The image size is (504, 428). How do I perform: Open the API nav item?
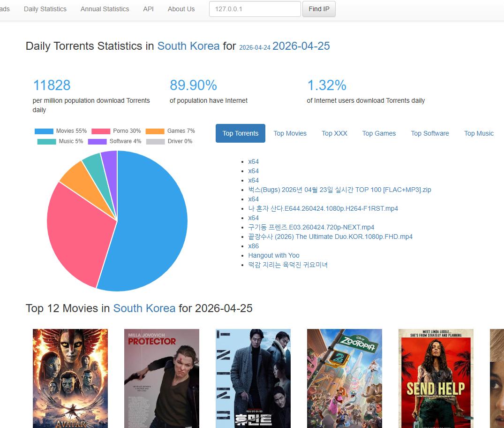[x=148, y=9]
